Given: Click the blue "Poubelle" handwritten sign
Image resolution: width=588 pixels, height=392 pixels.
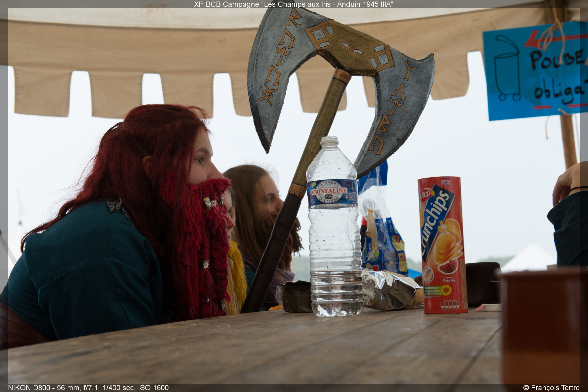Looking at the screenshot, I should pos(535,71).
